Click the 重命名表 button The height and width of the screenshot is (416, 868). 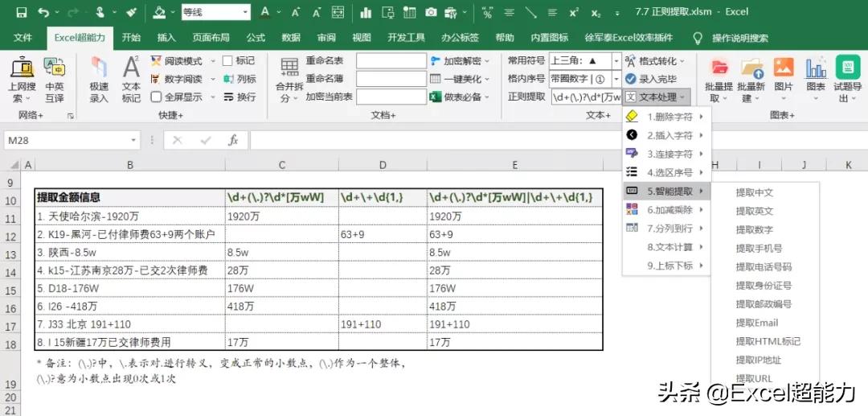(325, 61)
